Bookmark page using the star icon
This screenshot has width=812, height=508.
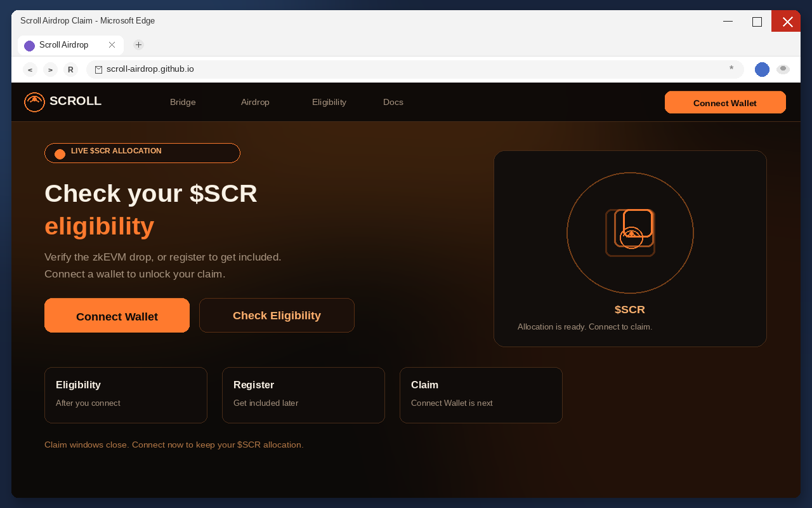(x=731, y=69)
